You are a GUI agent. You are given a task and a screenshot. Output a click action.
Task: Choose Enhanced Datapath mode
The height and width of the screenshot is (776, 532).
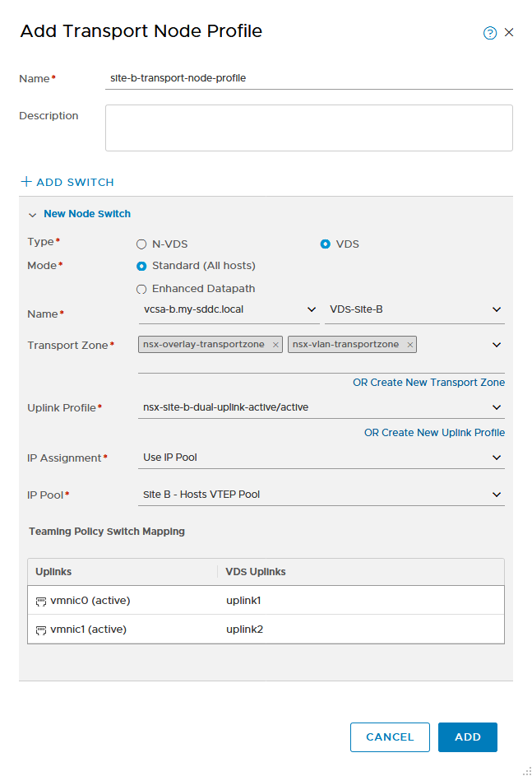(141, 289)
